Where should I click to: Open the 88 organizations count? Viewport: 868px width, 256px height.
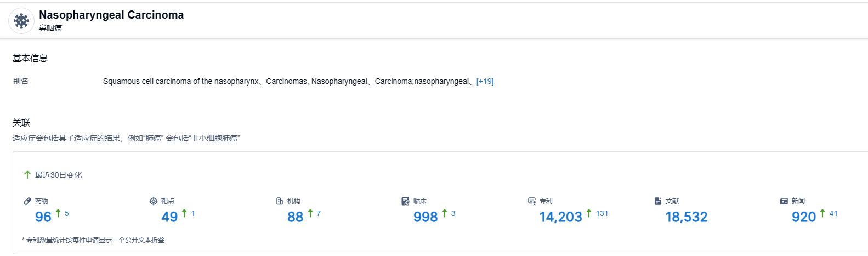pyautogui.click(x=296, y=217)
